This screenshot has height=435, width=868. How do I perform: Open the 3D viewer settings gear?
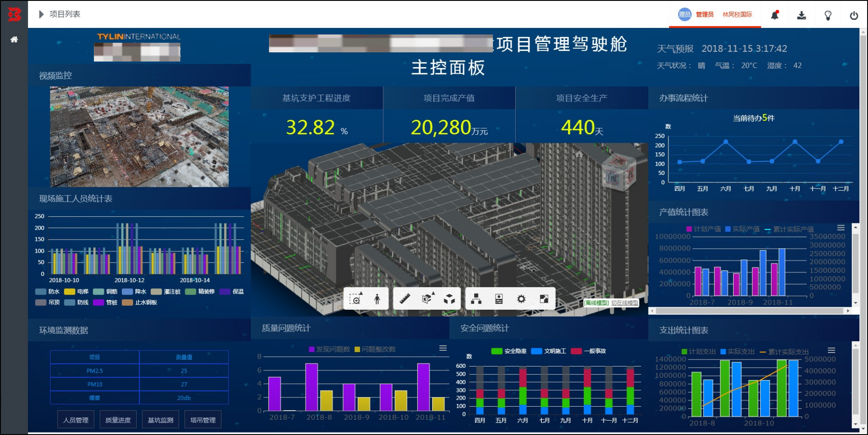521,299
